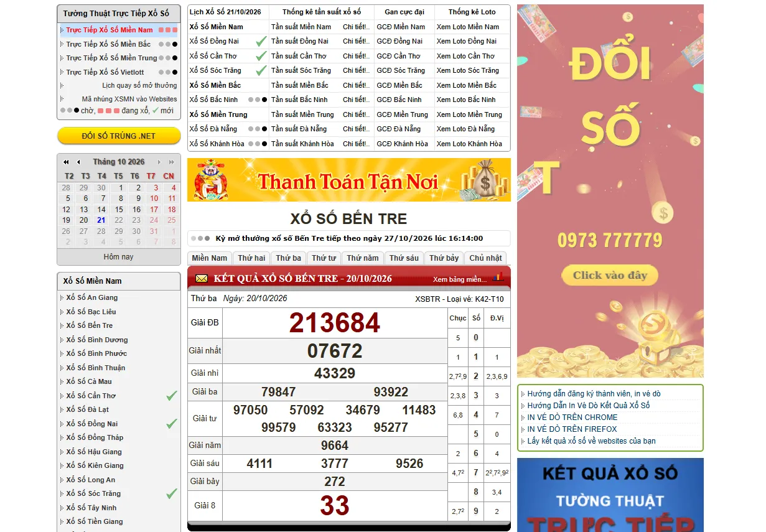Click waiting dots beside Trực Tiếp Xổ Số Miền Trung

[x=168, y=58]
